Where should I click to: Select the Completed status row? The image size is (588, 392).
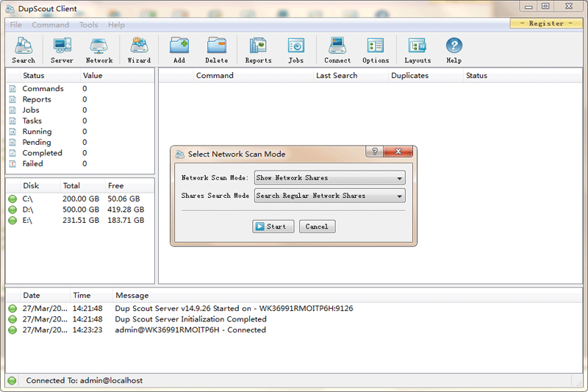[x=42, y=153]
